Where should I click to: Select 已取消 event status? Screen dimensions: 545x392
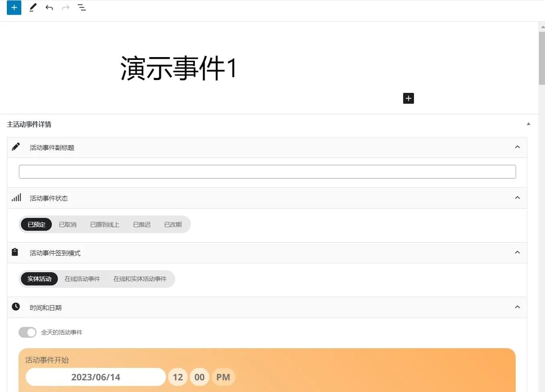(68, 224)
